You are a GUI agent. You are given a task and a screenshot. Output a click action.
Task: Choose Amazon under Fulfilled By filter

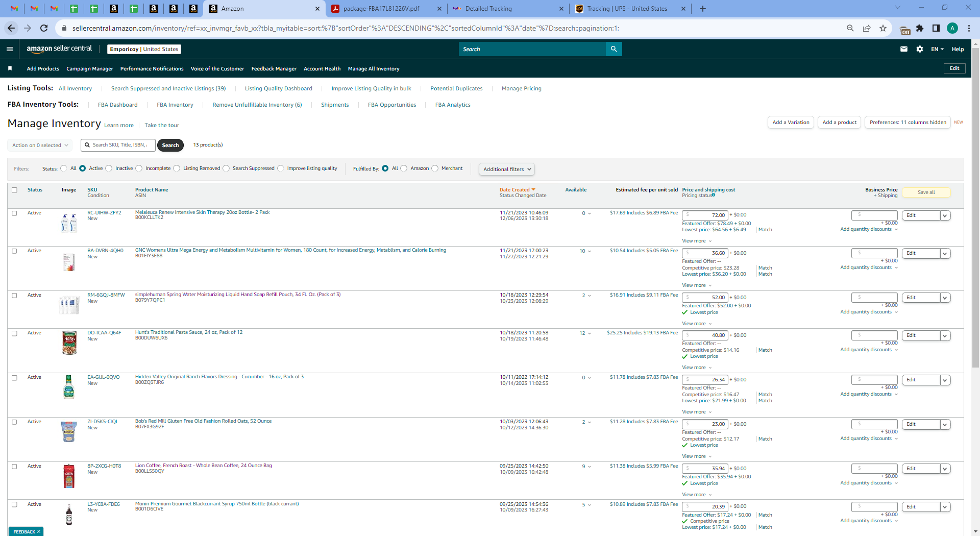pyautogui.click(x=404, y=168)
